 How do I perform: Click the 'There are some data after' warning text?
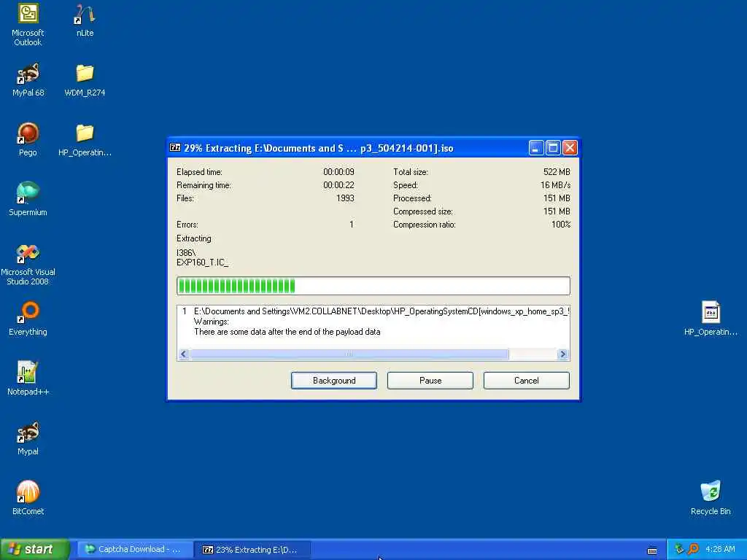click(x=287, y=332)
